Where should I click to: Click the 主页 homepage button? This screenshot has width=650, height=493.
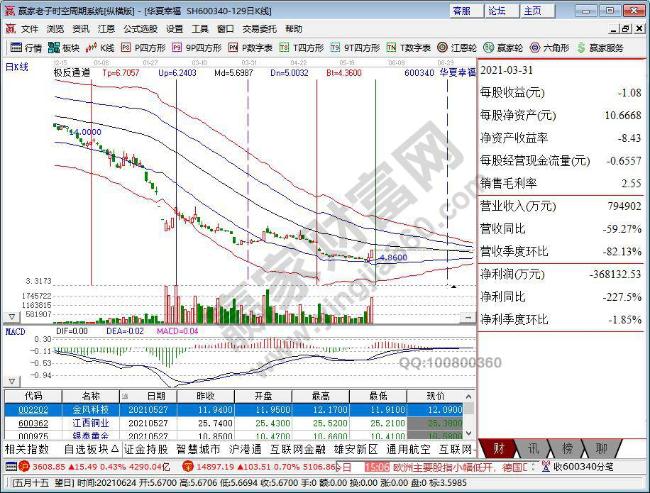coord(537,11)
